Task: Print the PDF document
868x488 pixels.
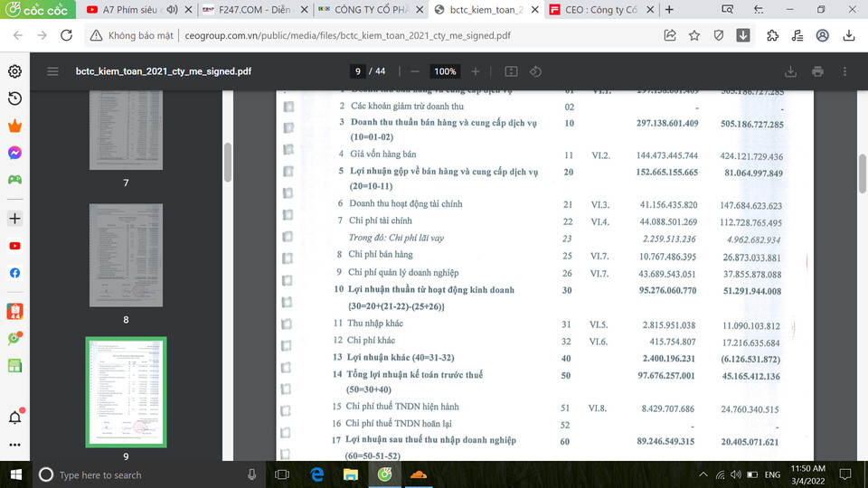Action: tap(817, 71)
